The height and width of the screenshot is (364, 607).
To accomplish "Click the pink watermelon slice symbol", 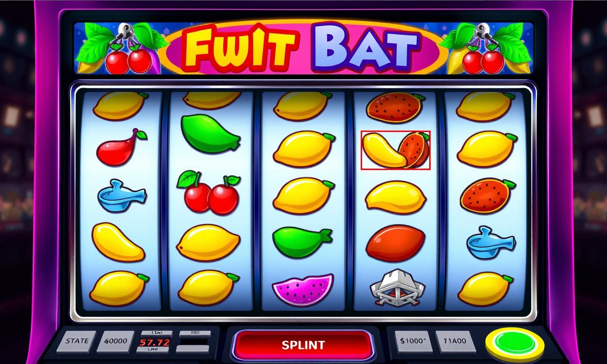I will (x=303, y=289).
